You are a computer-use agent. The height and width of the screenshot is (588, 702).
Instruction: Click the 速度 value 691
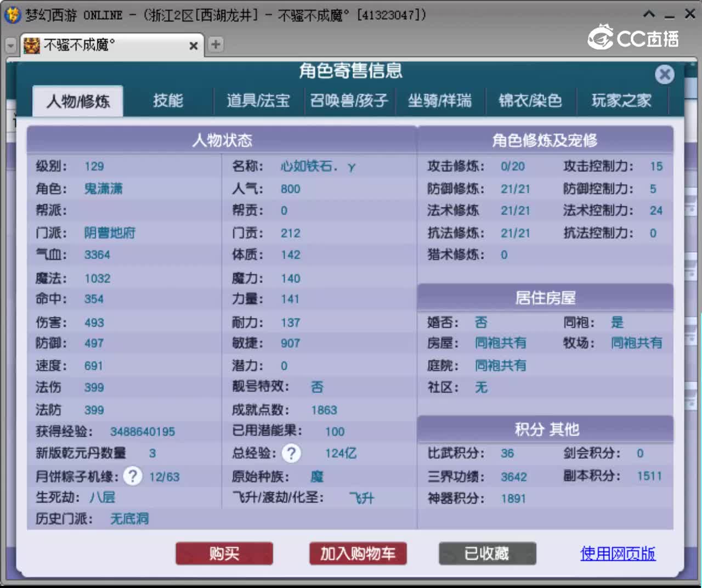pos(93,366)
